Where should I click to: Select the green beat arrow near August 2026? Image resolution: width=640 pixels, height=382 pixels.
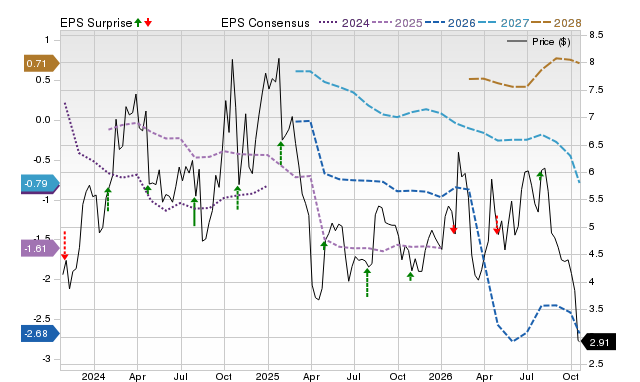click(540, 176)
